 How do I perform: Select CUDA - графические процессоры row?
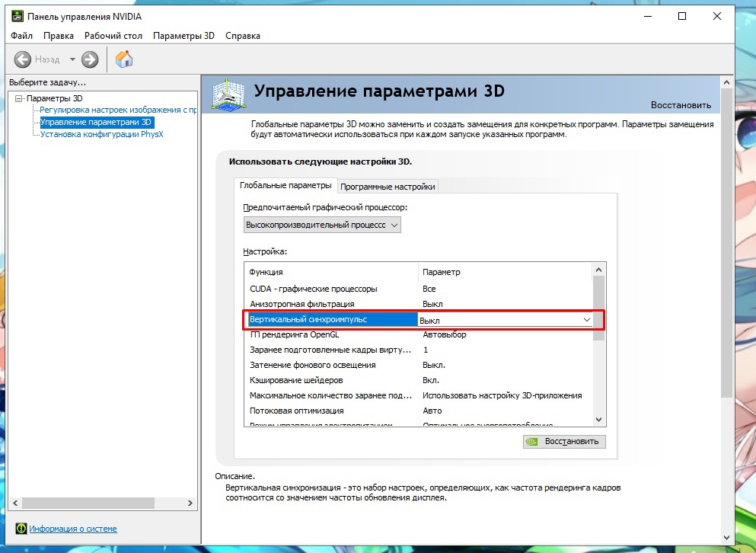[419, 289]
